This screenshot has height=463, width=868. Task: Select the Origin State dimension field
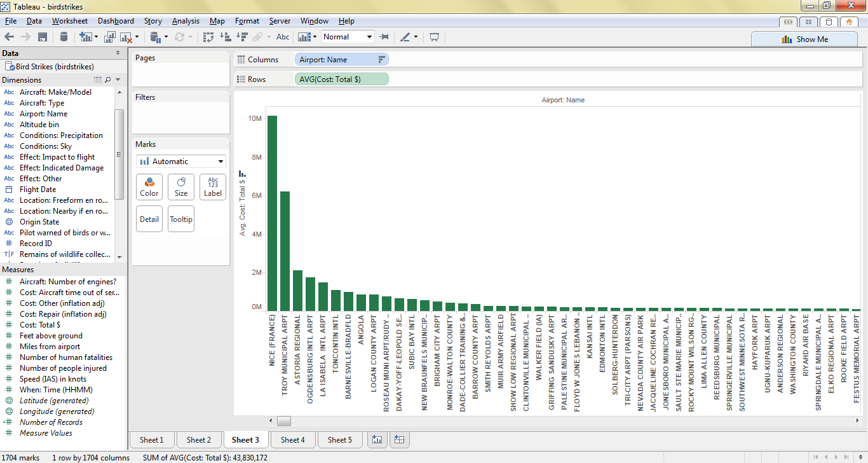[39, 222]
